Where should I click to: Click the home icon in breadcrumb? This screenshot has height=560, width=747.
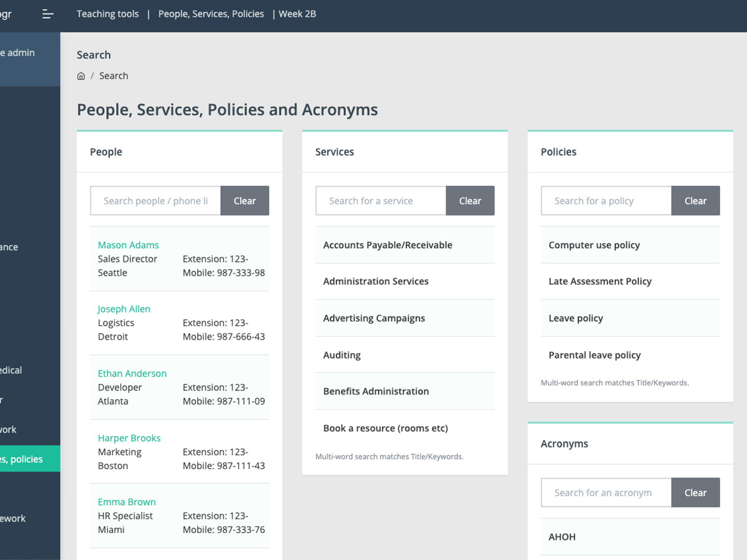point(81,76)
